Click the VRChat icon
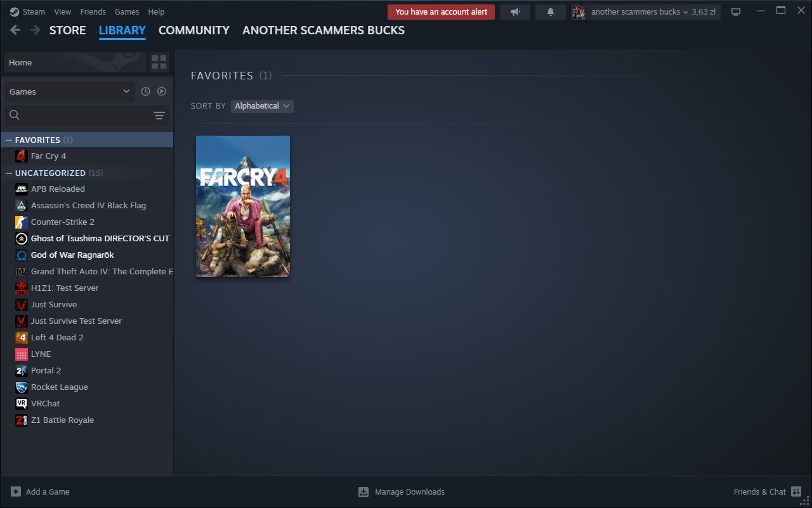This screenshot has width=812, height=508. coord(22,403)
